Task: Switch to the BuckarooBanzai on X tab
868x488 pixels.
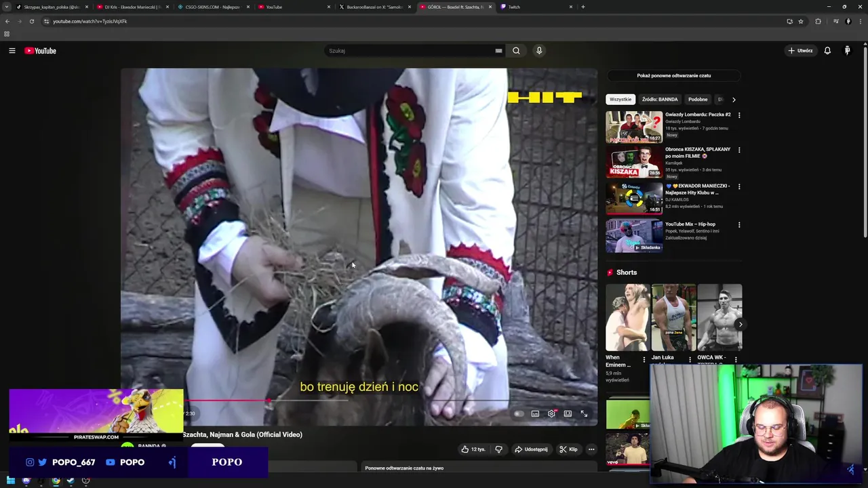Action: [x=374, y=7]
